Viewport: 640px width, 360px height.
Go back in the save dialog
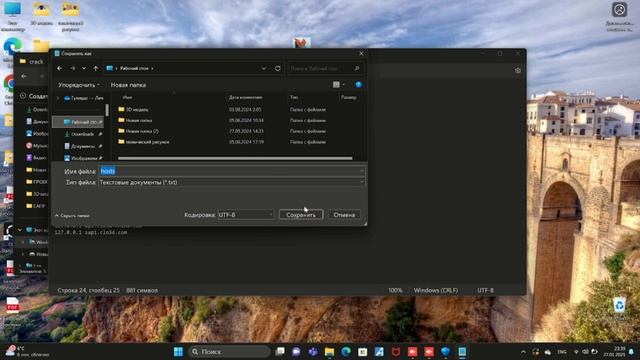point(60,68)
